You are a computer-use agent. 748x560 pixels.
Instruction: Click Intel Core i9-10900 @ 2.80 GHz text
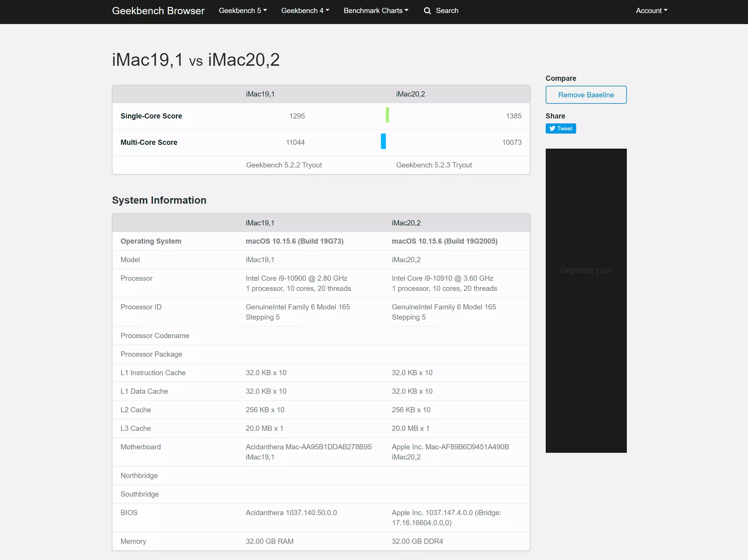(296, 278)
